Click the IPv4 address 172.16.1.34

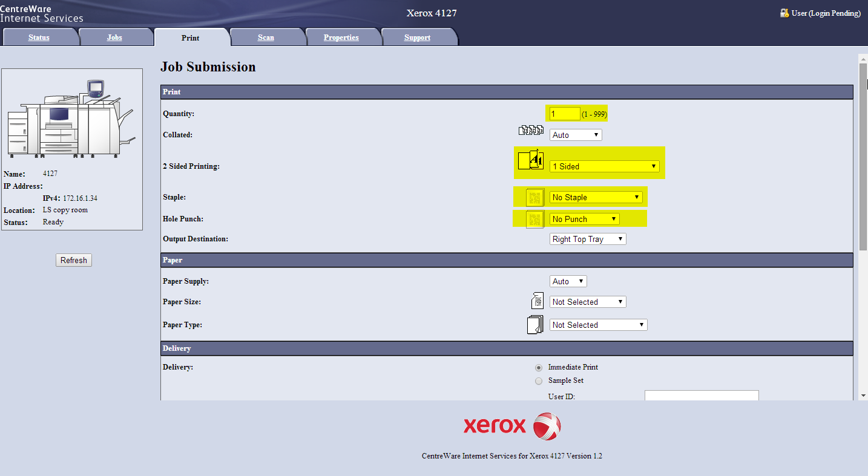[x=80, y=198]
